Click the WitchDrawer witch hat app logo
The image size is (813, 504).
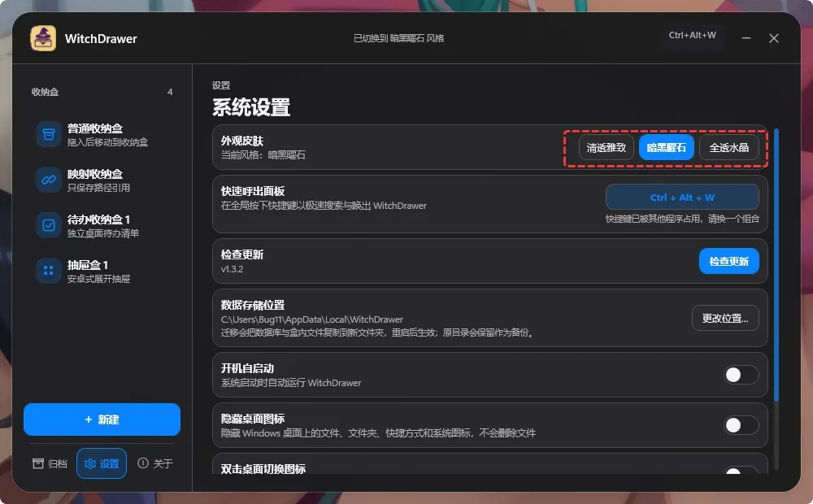pyautogui.click(x=43, y=38)
